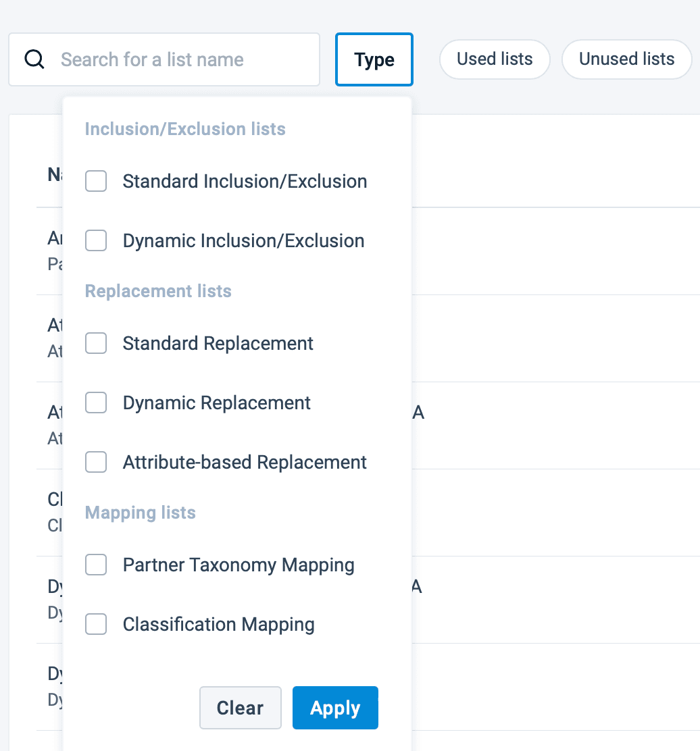Check the Attribute-based Replacement option

click(x=96, y=462)
